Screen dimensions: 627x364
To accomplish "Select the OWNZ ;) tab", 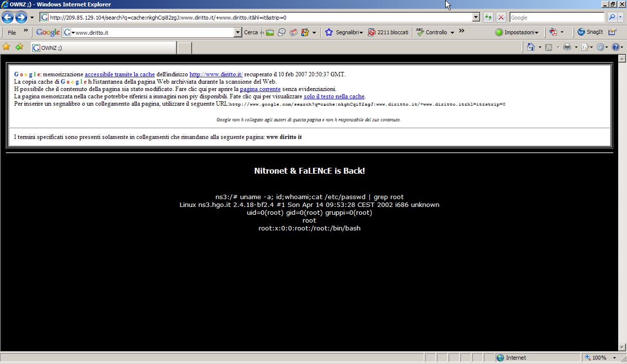I will [103, 47].
